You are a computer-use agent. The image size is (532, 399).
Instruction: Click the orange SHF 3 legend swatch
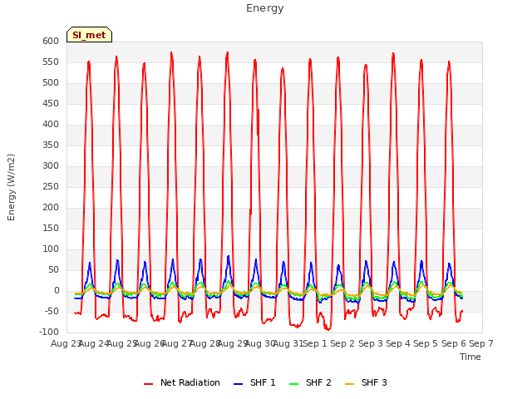[x=349, y=384]
